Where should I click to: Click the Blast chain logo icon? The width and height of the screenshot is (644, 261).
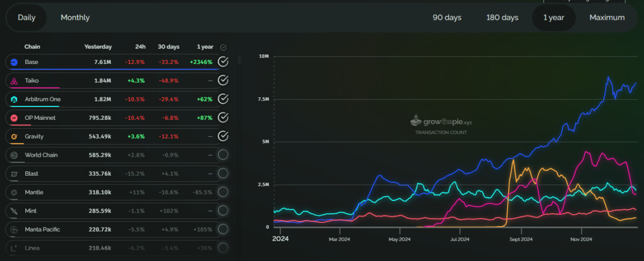click(x=14, y=173)
